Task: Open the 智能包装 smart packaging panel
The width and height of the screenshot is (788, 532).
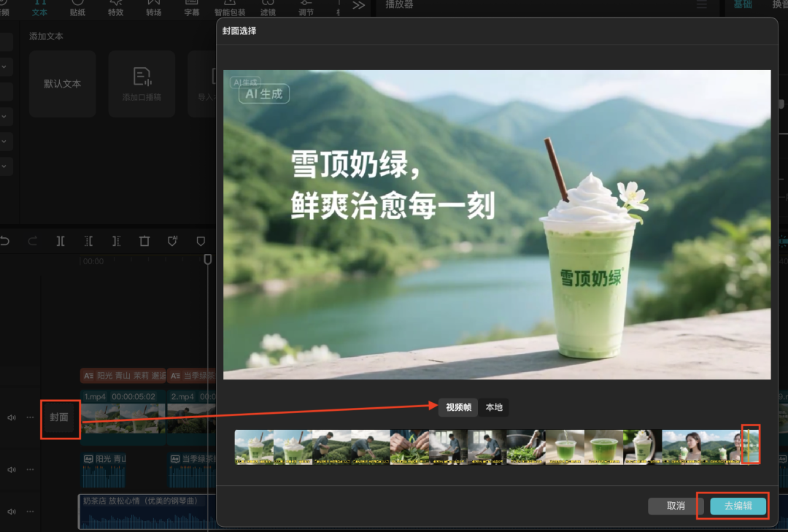Action: (230, 7)
